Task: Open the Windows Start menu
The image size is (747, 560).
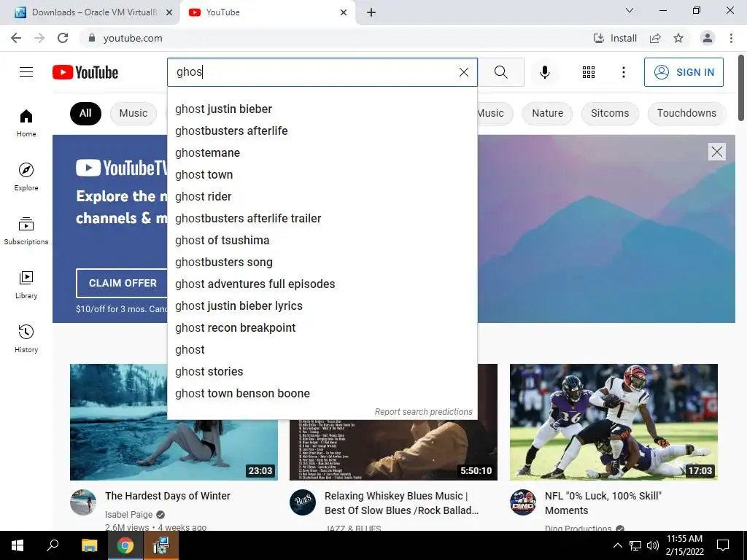Action: tap(18, 545)
